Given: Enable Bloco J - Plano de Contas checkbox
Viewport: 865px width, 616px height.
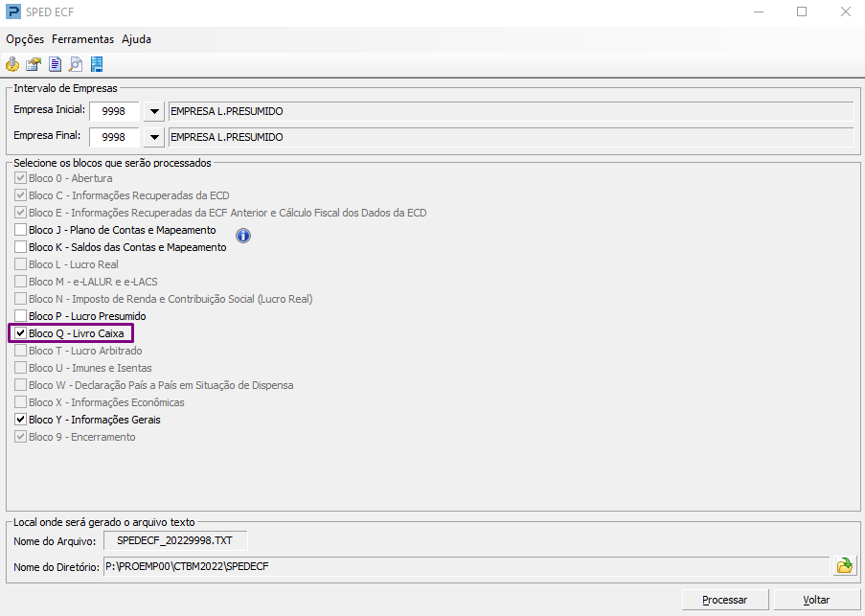Looking at the screenshot, I should pos(20,229).
